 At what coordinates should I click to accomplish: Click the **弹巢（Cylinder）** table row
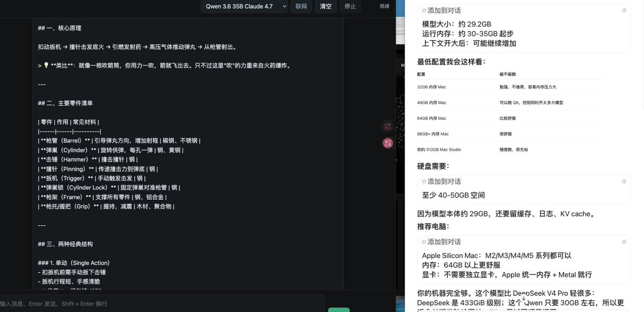point(111,150)
